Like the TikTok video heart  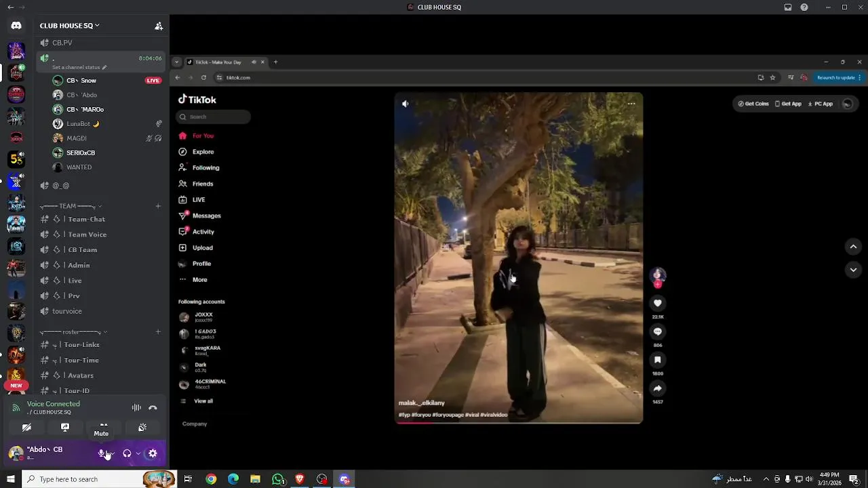click(x=658, y=304)
